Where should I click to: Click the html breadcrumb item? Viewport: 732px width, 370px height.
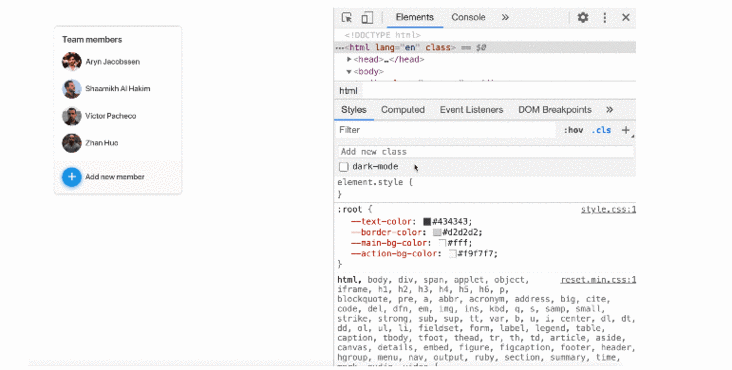click(x=348, y=91)
